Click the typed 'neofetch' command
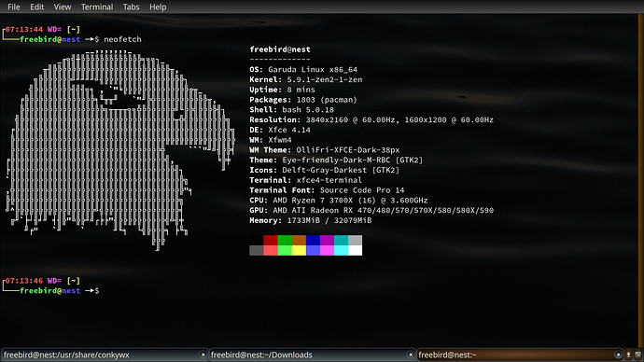 pos(122,39)
